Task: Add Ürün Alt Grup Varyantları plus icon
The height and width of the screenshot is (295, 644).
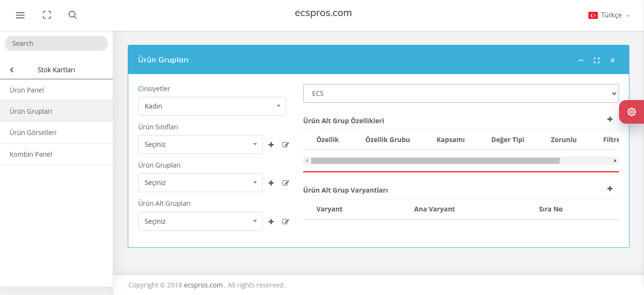Action: tap(610, 189)
